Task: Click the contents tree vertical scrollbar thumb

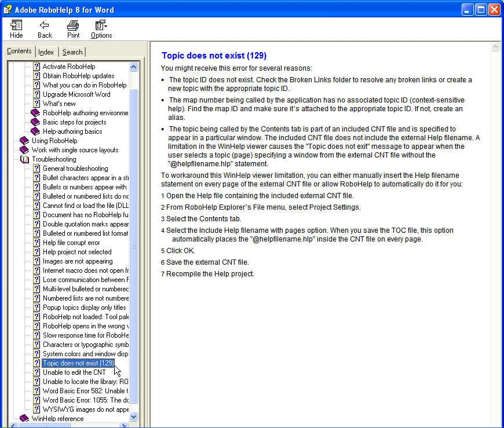Action: [x=133, y=246]
